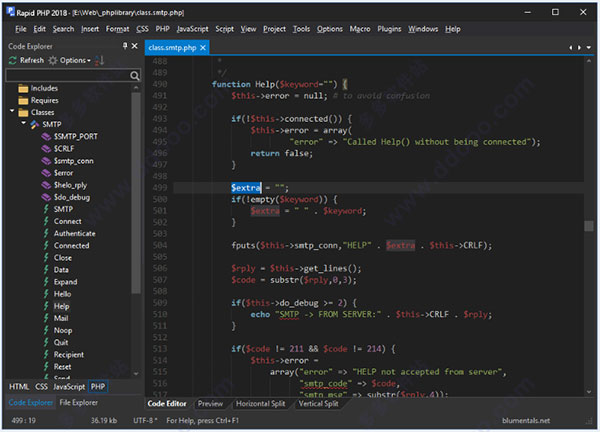Open the Plugins menu
The image size is (600, 432).
tap(389, 29)
